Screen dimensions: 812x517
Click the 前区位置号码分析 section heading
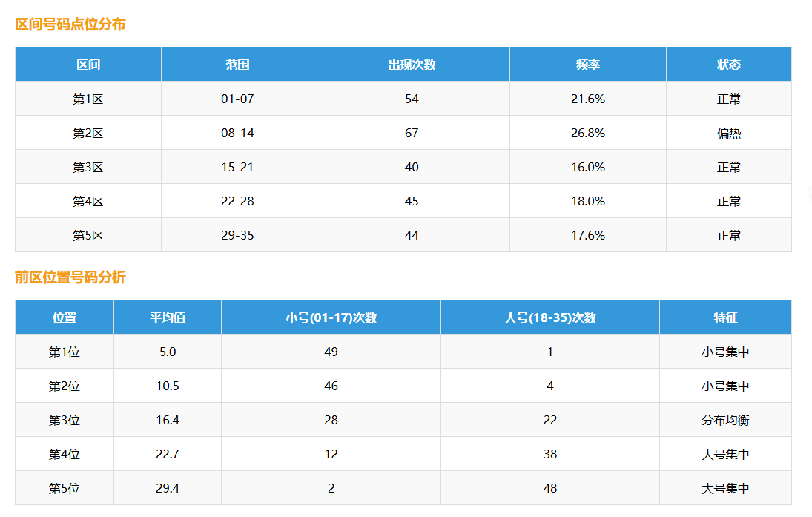point(70,277)
